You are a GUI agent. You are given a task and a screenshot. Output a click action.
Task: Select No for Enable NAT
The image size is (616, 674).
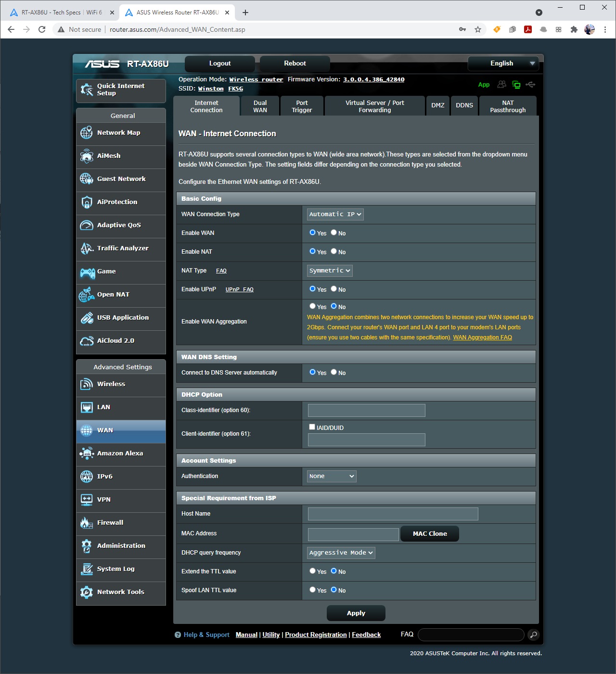(334, 251)
